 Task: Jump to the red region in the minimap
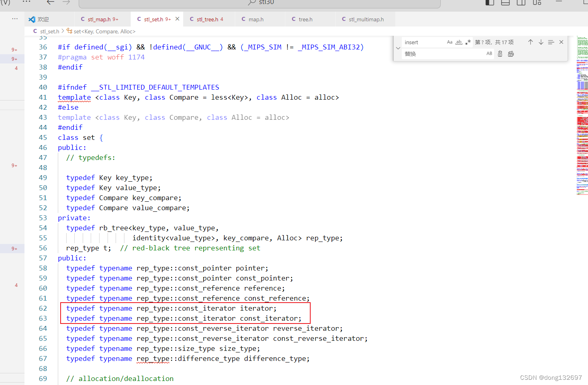582,121
